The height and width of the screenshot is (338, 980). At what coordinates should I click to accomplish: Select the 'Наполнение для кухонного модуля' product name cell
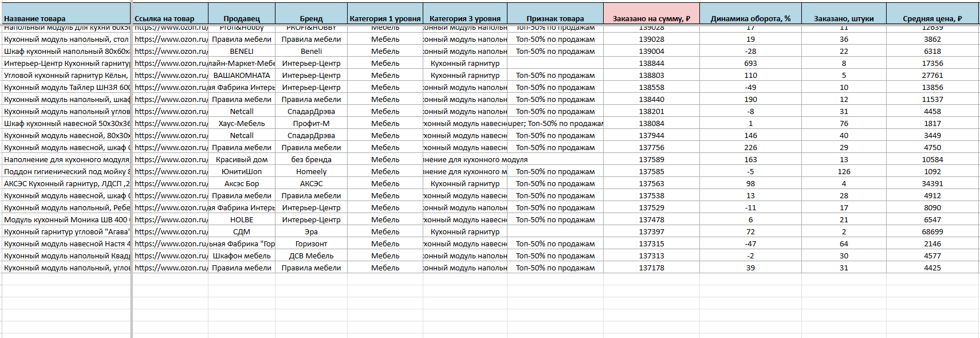(x=66, y=159)
